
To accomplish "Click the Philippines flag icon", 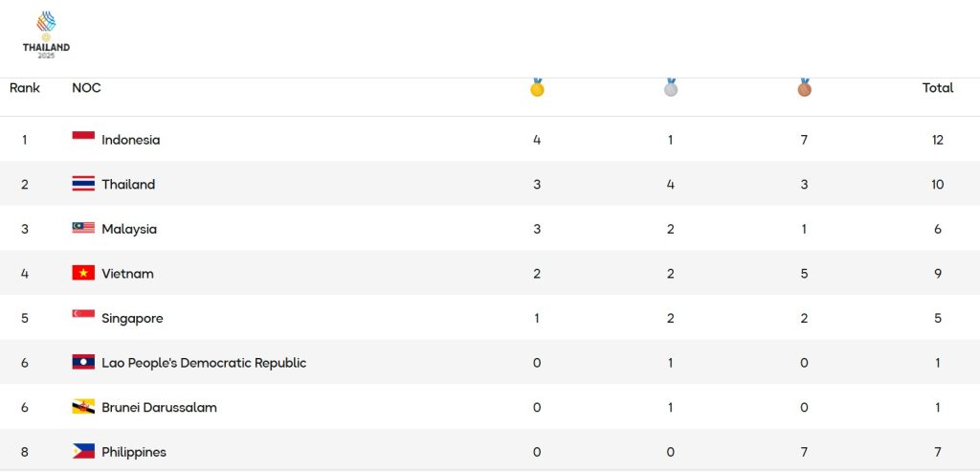I will pos(83,452).
